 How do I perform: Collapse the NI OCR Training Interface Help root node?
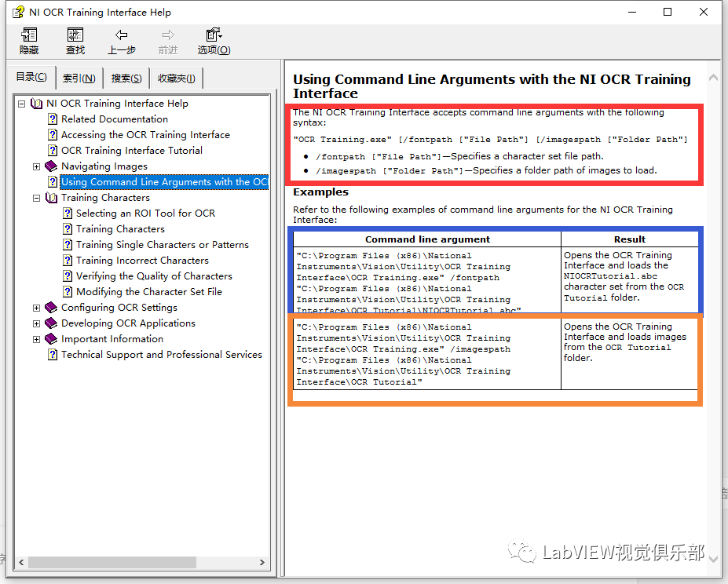coord(21,104)
